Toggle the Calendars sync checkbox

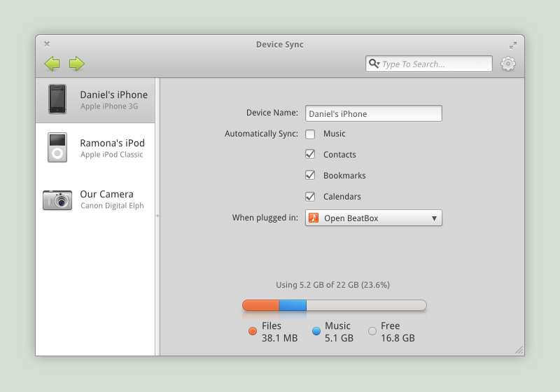(x=310, y=197)
